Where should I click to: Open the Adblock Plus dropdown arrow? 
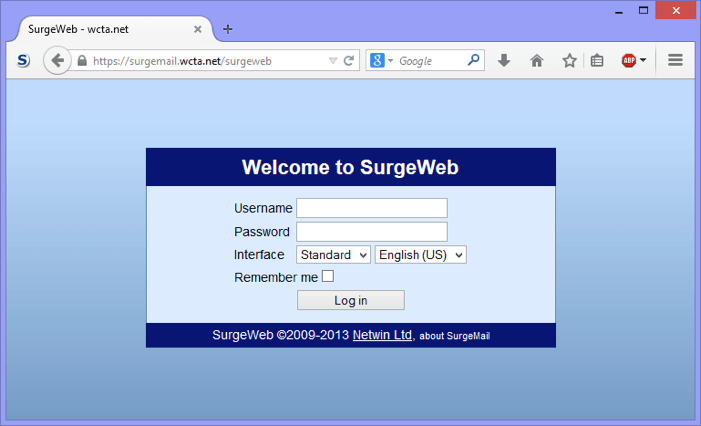tap(643, 60)
